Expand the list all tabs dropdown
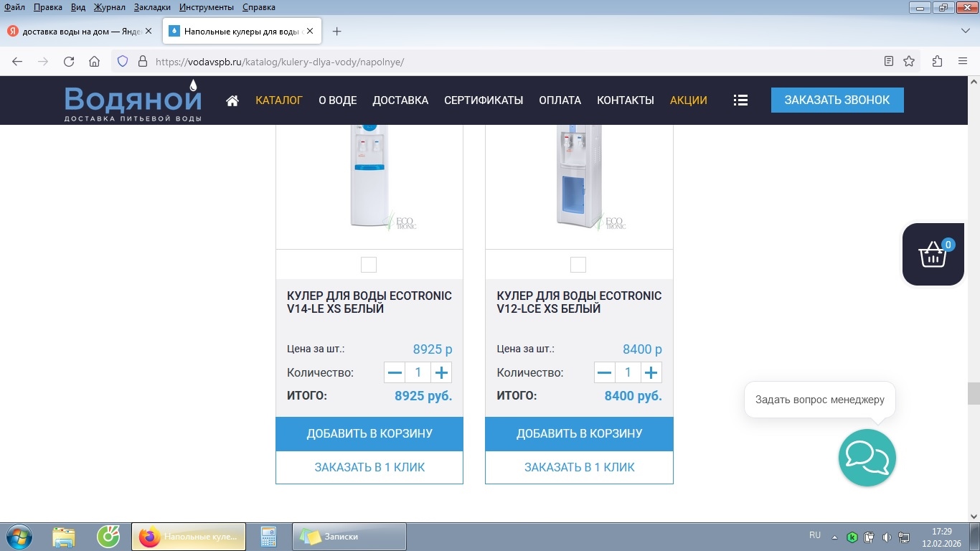This screenshot has height=551, width=980. click(x=965, y=32)
